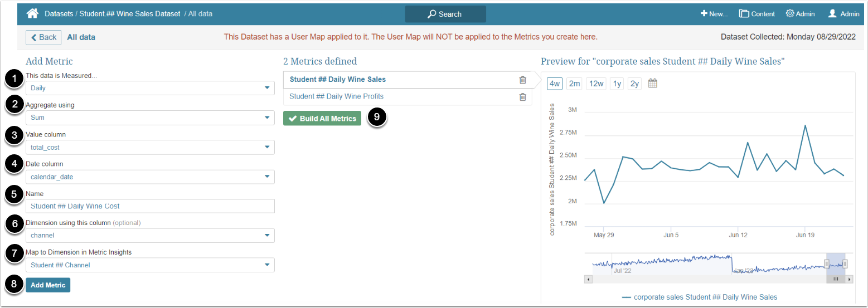This screenshot has height=308, width=868.
Task: Go Back to previous page
Action: [x=43, y=37]
